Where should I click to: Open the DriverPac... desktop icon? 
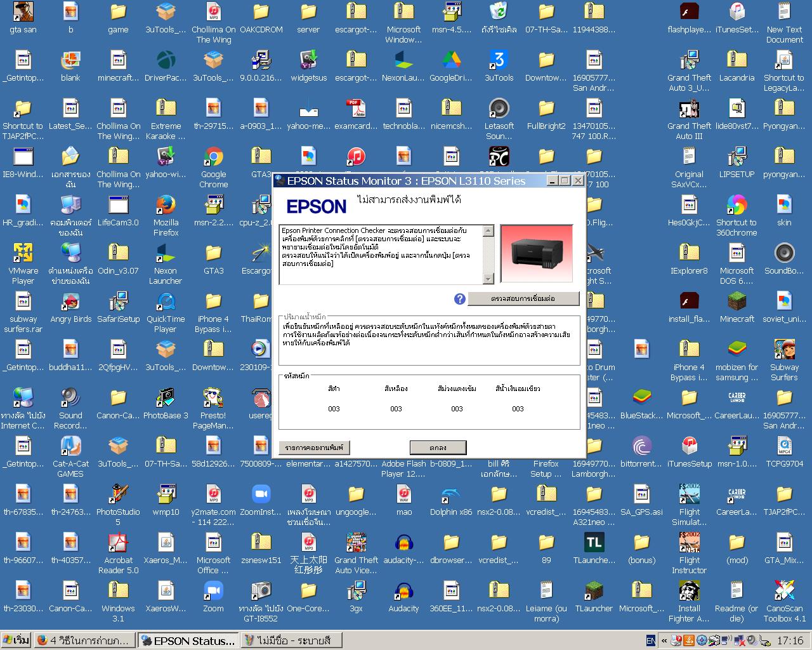(x=166, y=66)
